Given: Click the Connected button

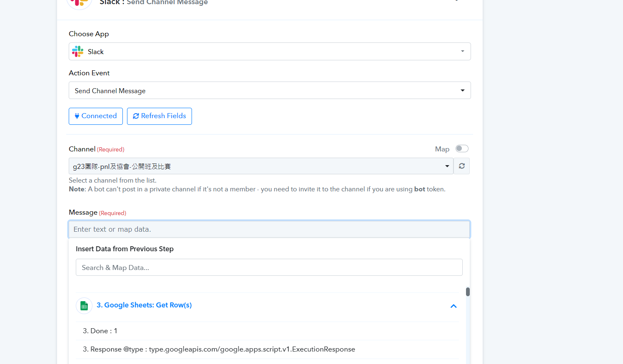Looking at the screenshot, I should [96, 116].
